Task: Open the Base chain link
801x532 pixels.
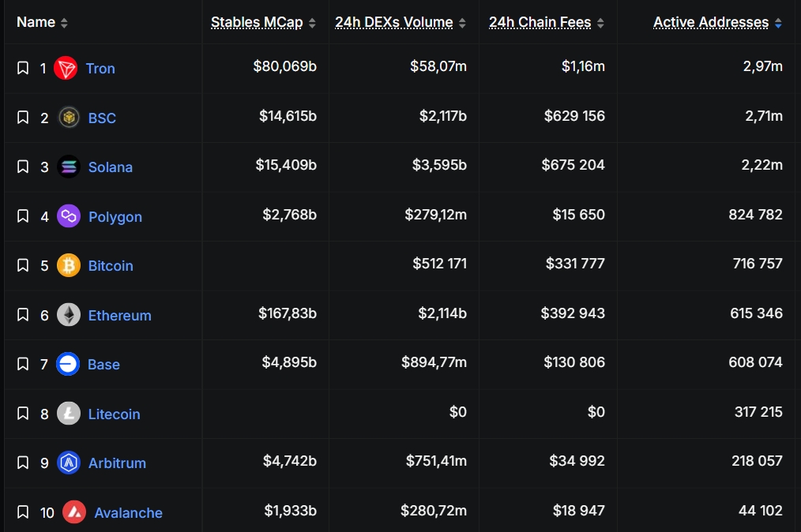Action: [x=104, y=365]
